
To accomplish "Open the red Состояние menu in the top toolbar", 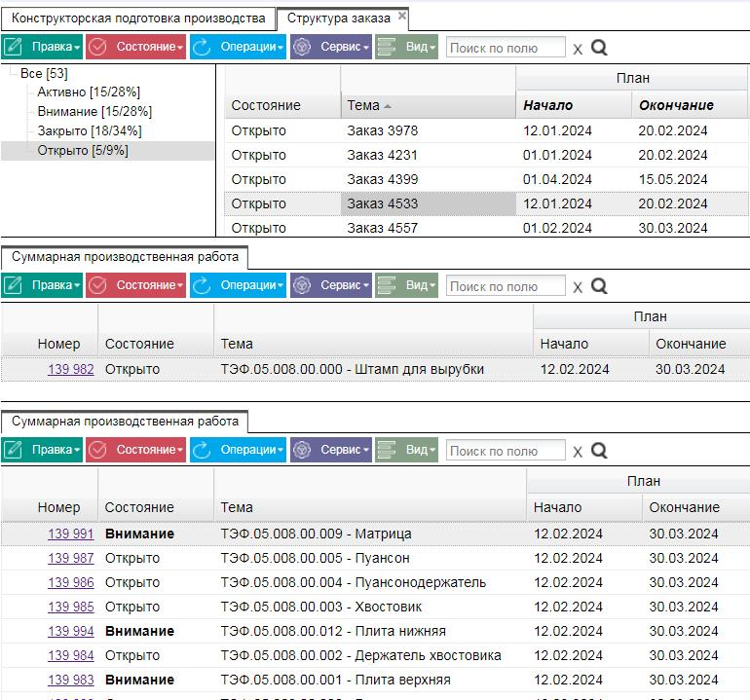I will (x=135, y=47).
